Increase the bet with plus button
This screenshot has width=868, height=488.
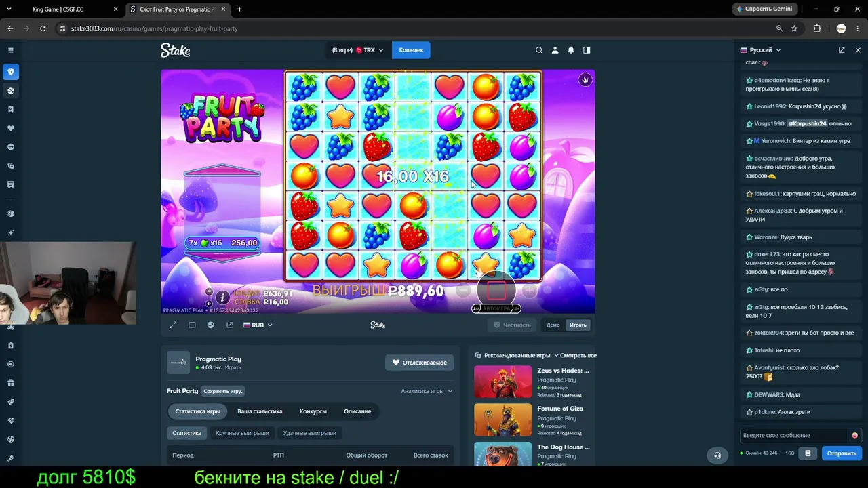point(529,291)
